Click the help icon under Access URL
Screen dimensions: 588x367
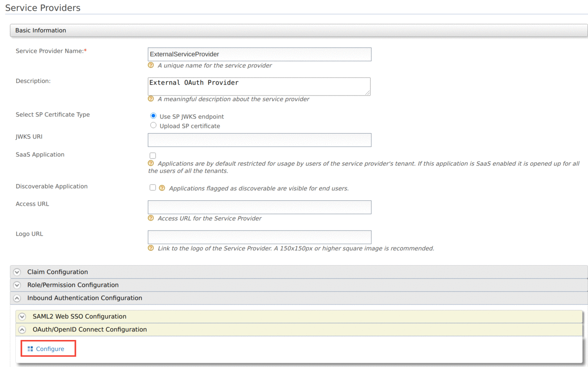(x=151, y=218)
